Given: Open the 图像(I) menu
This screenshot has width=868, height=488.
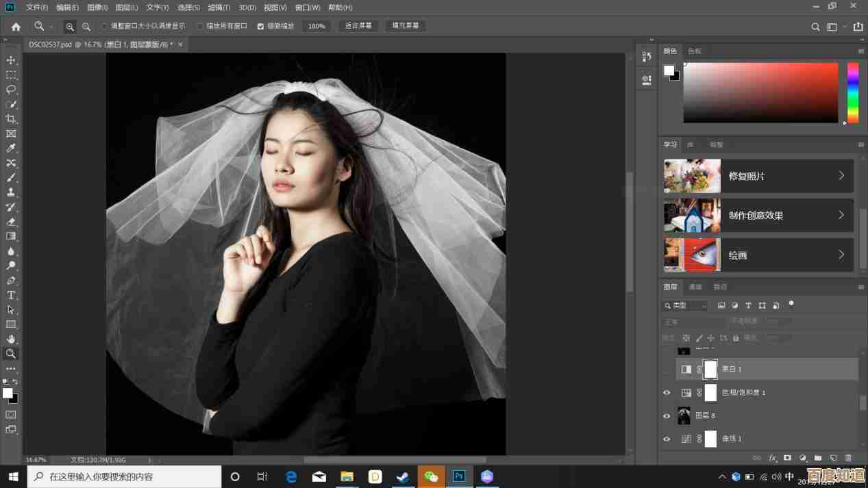Looking at the screenshot, I should click(97, 8).
